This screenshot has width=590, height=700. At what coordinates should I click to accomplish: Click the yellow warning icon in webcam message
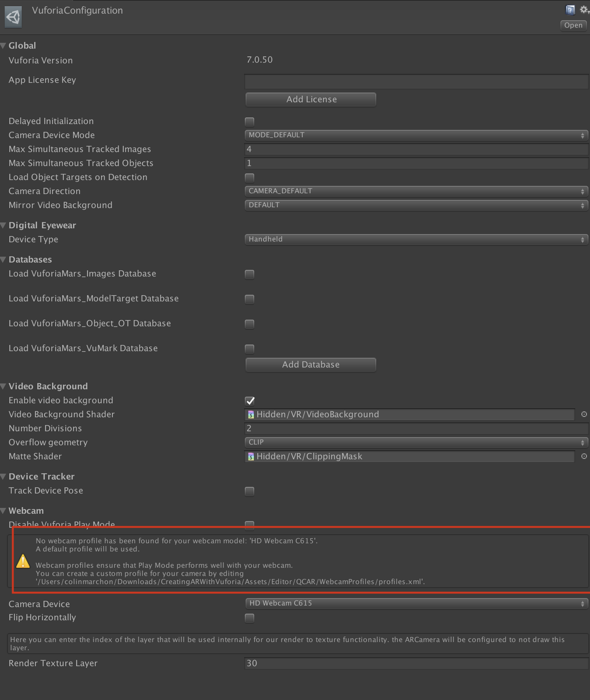click(x=23, y=561)
